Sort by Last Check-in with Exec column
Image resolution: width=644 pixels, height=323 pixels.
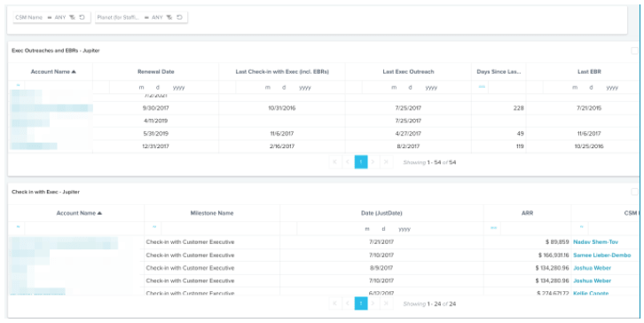pos(282,72)
